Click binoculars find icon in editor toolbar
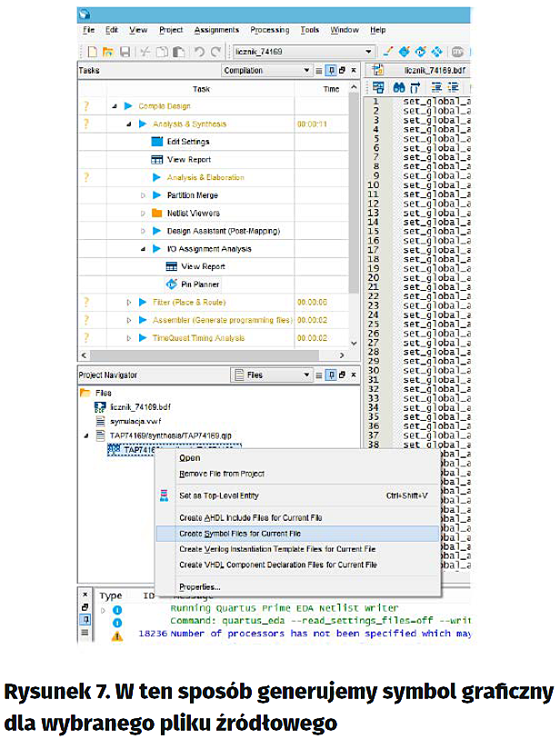The width and height of the screenshot is (560, 739). 398,87
